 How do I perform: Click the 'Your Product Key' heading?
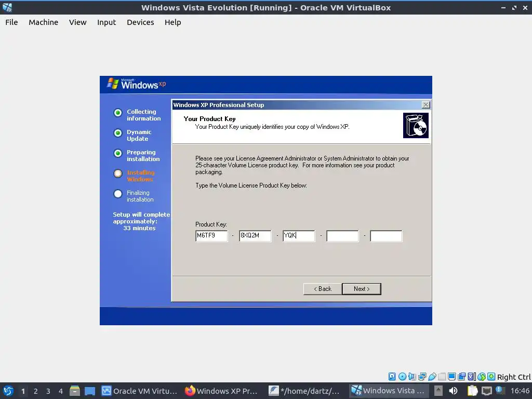point(210,119)
